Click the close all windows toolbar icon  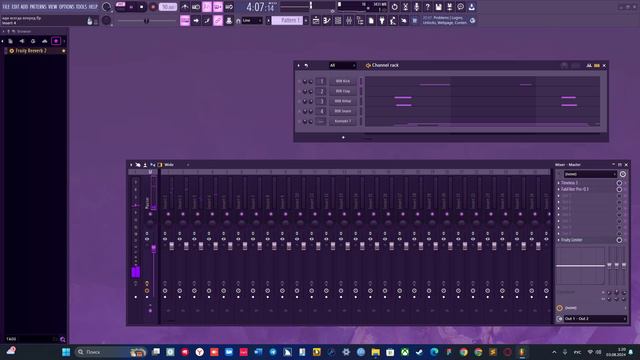(x=404, y=20)
